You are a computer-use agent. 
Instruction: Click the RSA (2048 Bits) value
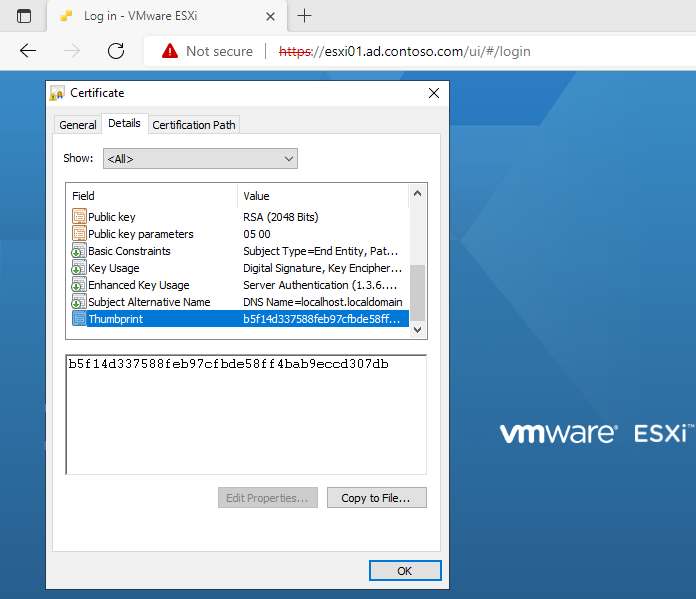pos(281,217)
